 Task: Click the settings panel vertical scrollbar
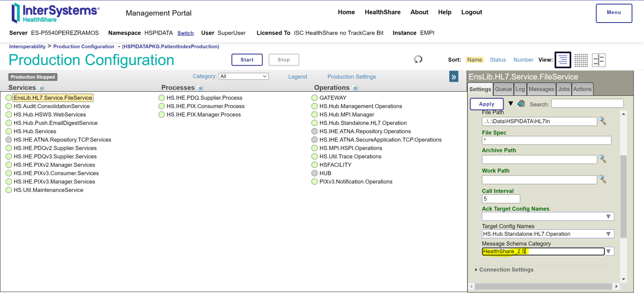pyautogui.click(x=623, y=196)
